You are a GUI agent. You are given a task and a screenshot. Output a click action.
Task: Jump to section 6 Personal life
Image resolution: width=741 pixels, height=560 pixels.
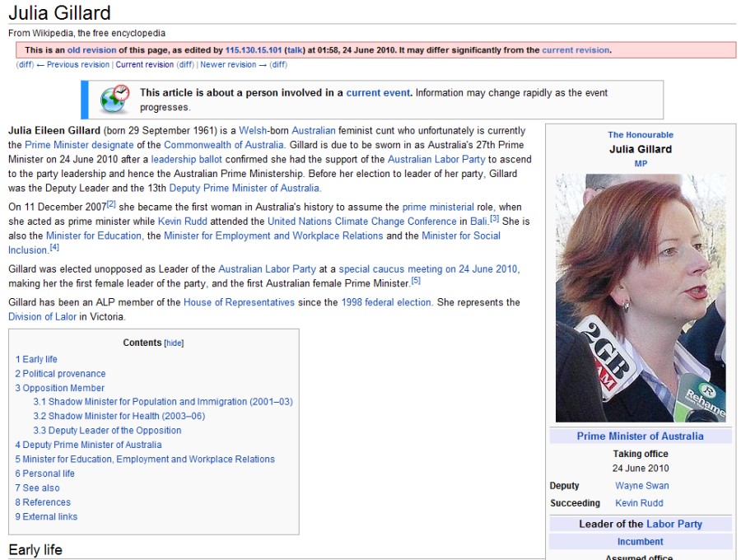click(45, 474)
